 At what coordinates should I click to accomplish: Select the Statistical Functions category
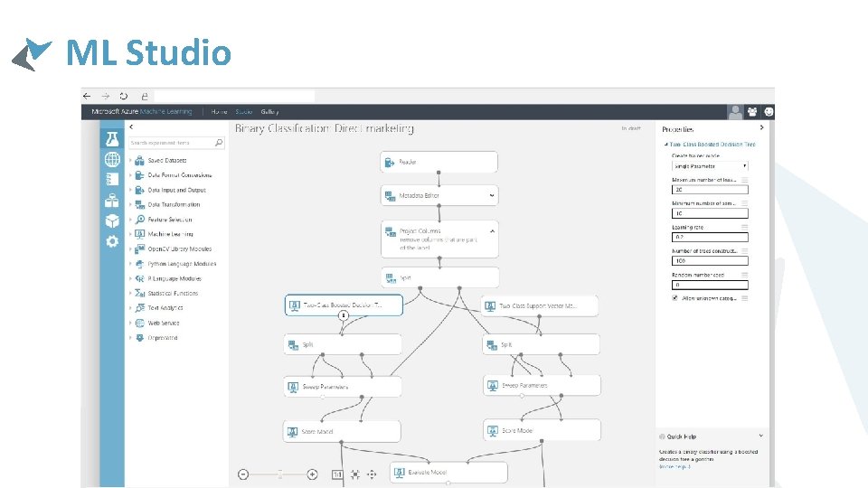(173, 293)
